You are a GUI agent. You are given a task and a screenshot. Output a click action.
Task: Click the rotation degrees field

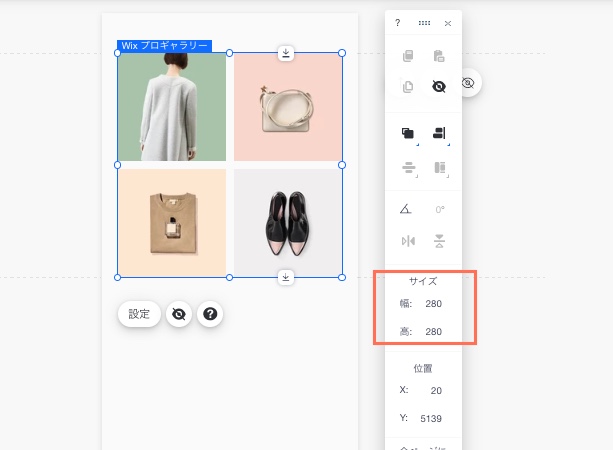point(439,210)
